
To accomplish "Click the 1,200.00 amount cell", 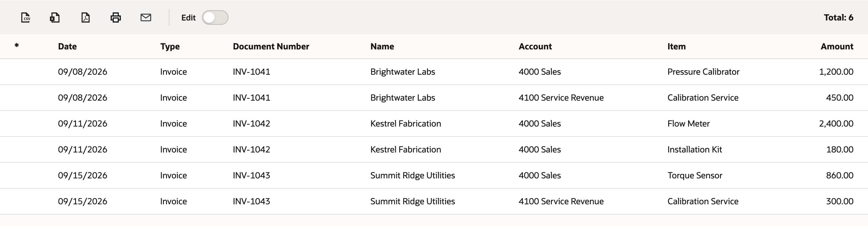I will tap(836, 72).
